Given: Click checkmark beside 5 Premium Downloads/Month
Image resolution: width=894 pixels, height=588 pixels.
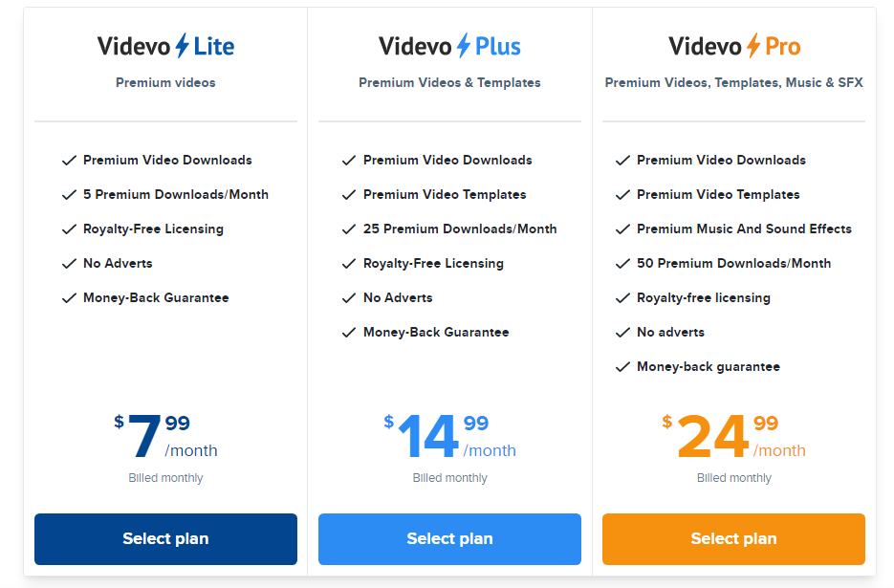Looking at the screenshot, I should [x=69, y=195].
